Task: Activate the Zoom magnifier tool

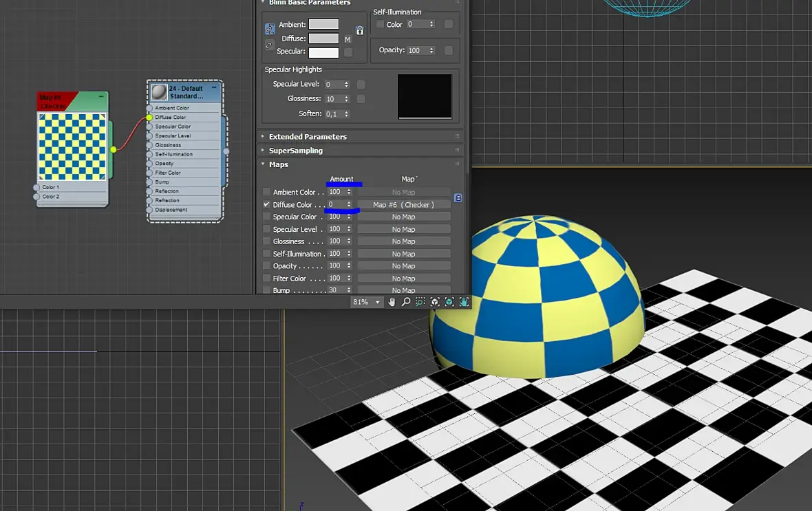Action: pyautogui.click(x=406, y=302)
